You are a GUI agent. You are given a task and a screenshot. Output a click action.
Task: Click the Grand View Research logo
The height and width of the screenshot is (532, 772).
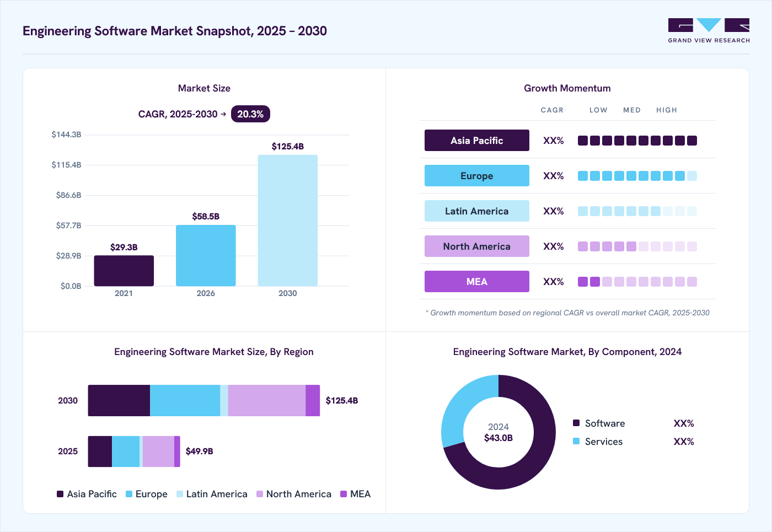point(709,31)
